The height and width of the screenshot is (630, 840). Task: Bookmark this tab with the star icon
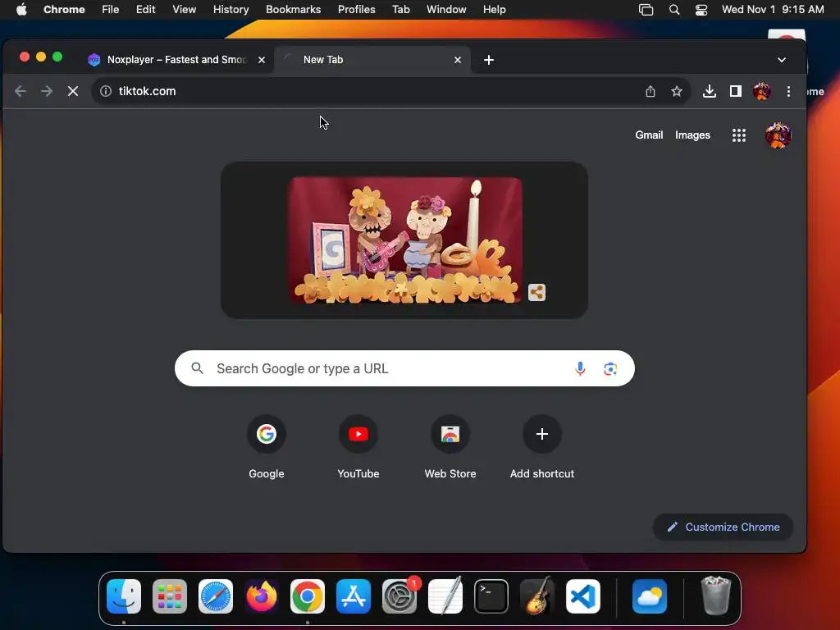677,91
